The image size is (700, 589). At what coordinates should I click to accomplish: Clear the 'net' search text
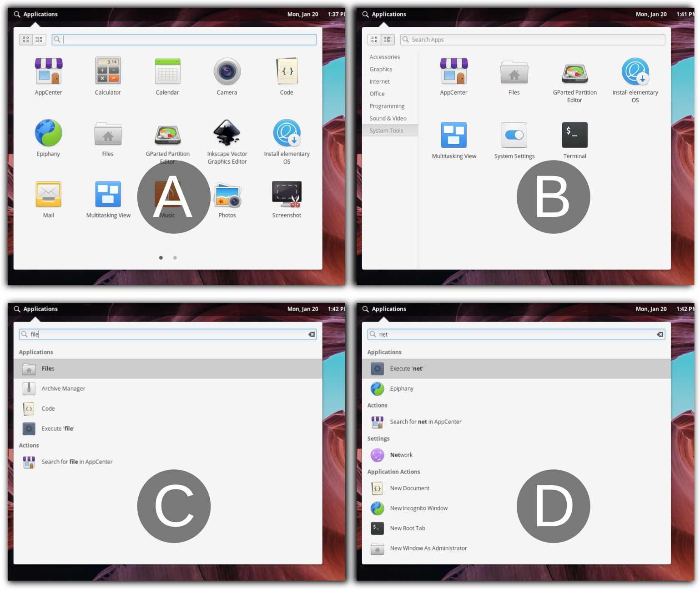[660, 334]
